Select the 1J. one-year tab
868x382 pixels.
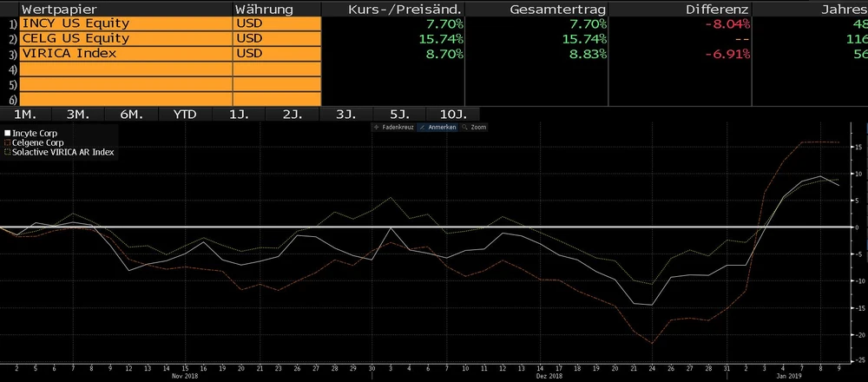pyautogui.click(x=238, y=115)
